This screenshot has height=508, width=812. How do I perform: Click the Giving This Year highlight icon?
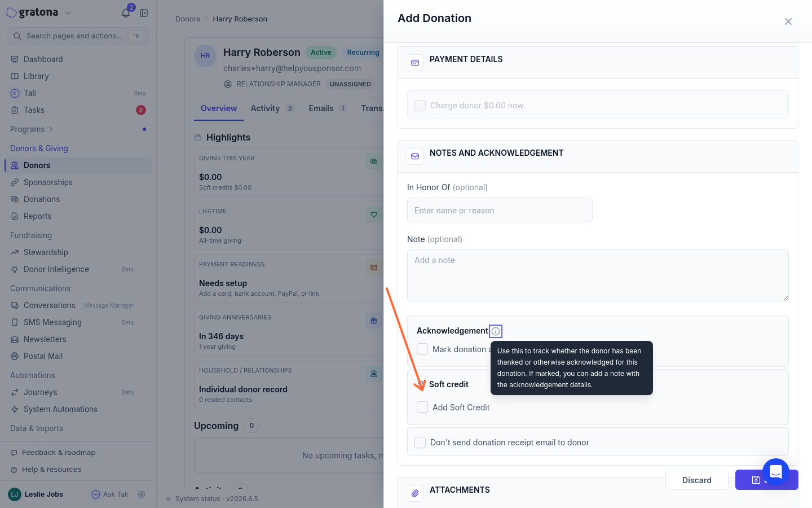(x=374, y=161)
